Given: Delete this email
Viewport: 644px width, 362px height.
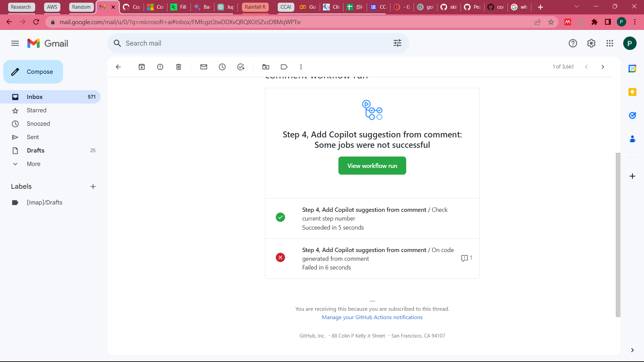Looking at the screenshot, I should (x=179, y=67).
